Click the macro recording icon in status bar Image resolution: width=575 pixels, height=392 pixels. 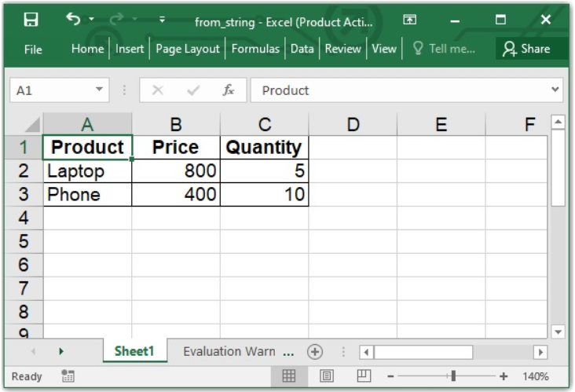tap(68, 376)
